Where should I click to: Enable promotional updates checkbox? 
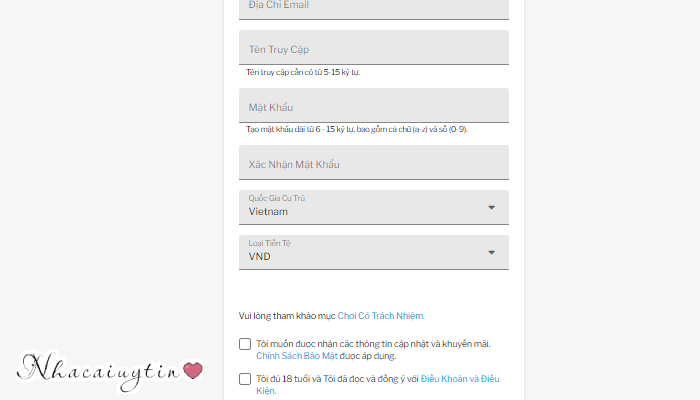click(245, 344)
